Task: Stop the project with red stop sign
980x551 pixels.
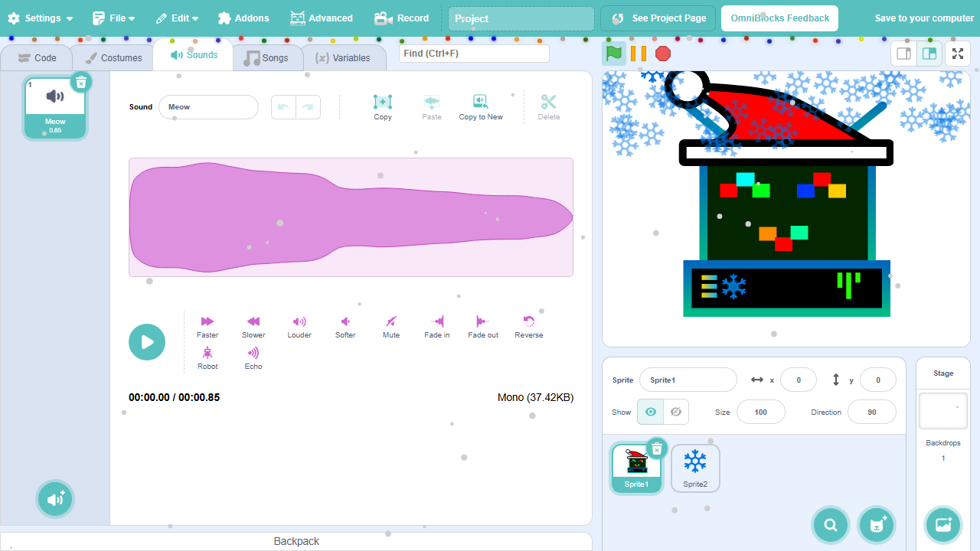Action: (x=663, y=54)
